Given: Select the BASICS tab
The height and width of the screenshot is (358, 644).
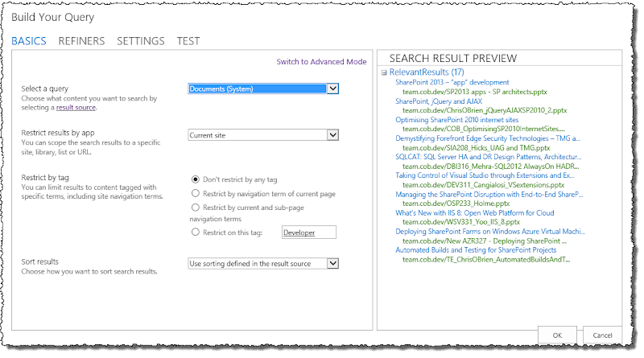Looking at the screenshot, I should [29, 41].
